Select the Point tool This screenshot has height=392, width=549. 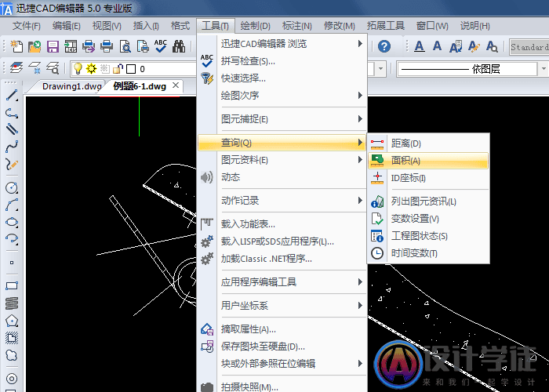click(12, 263)
